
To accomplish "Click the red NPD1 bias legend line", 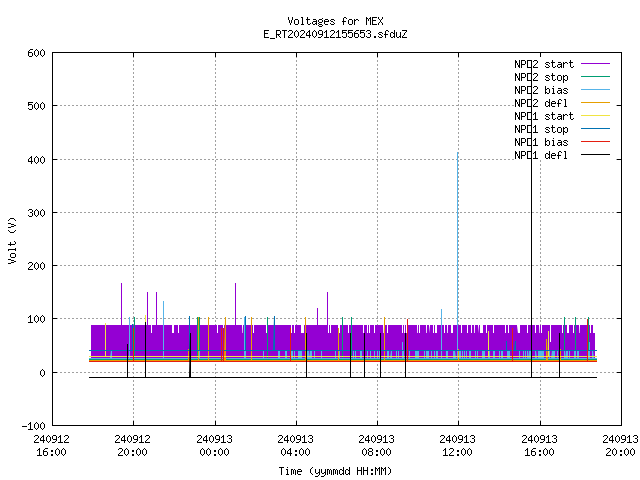I will tap(595, 142).
